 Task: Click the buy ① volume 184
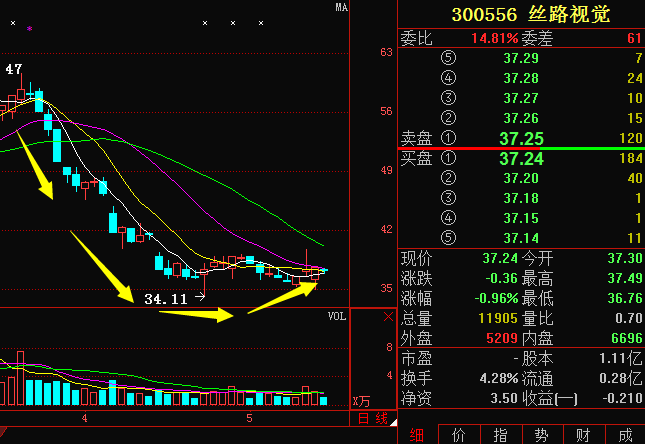(631, 158)
